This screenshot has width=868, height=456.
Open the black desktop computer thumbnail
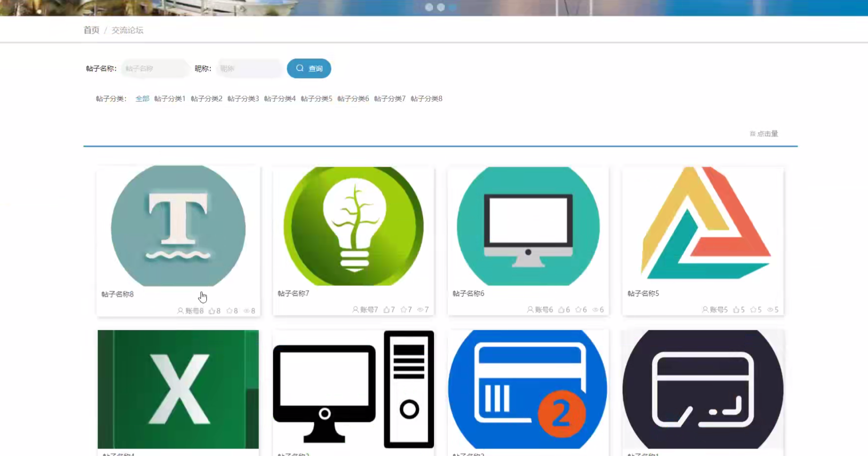(x=353, y=389)
